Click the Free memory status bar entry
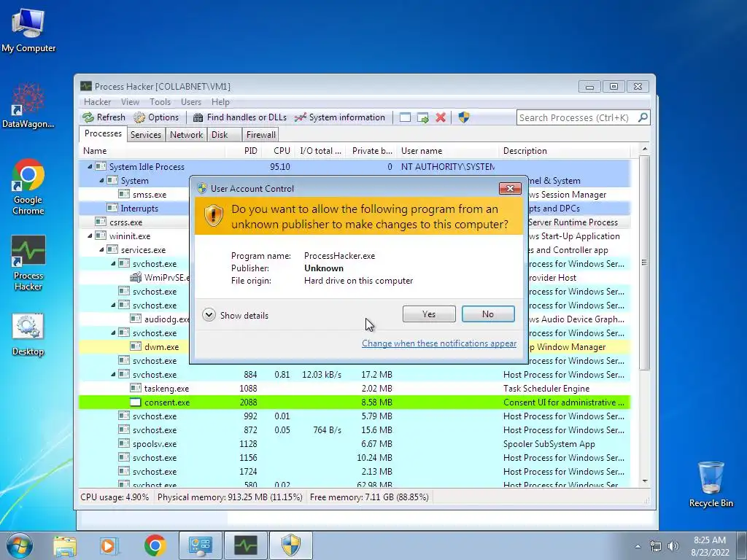This screenshot has width=747, height=560. tap(369, 497)
